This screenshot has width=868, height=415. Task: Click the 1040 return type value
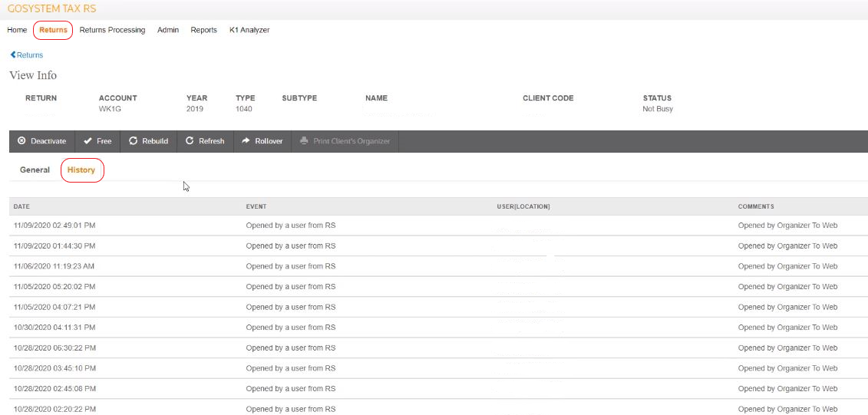(x=243, y=109)
